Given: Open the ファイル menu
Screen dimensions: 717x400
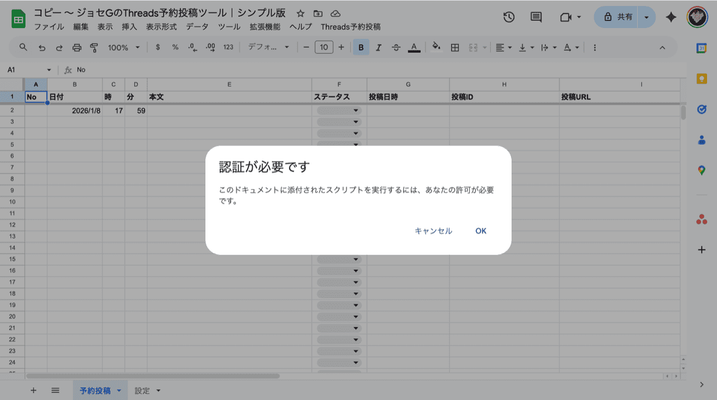Looking at the screenshot, I should click(49, 27).
